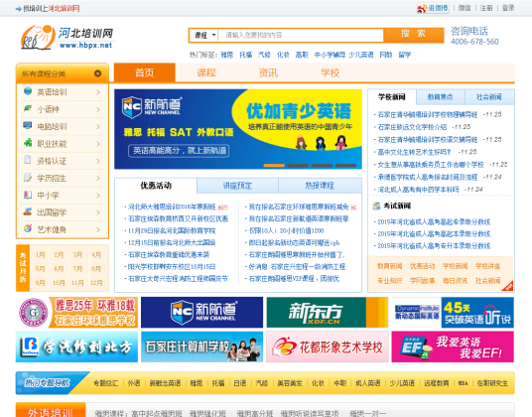Select 11月 in the exam calendar
Screen dimensions: 532x417
click(77, 283)
